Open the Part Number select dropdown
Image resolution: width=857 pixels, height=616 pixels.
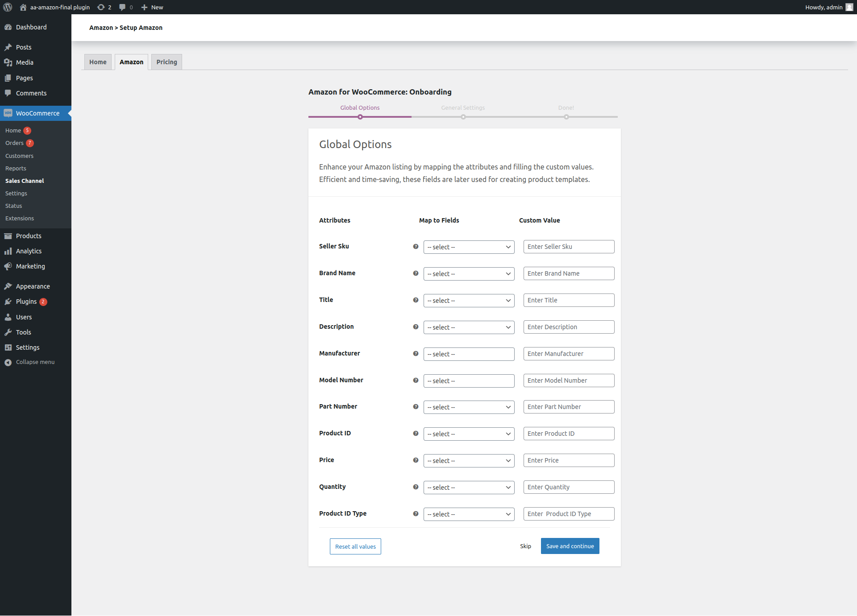coord(469,407)
